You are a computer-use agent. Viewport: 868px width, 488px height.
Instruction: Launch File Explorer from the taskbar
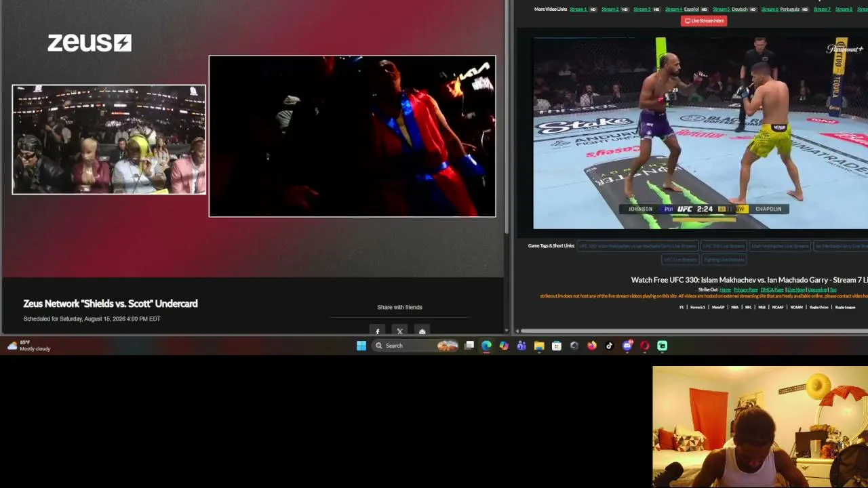(539, 346)
